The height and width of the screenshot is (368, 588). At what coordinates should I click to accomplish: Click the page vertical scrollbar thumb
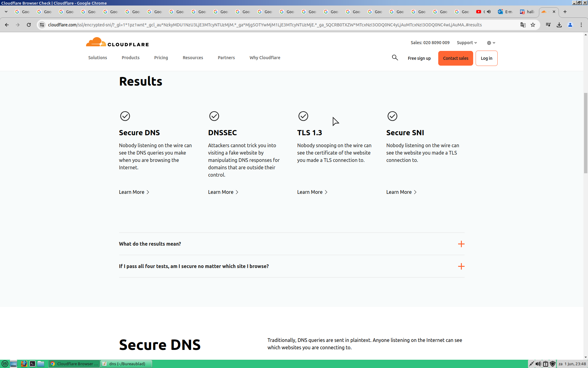click(x=586, y=132)
